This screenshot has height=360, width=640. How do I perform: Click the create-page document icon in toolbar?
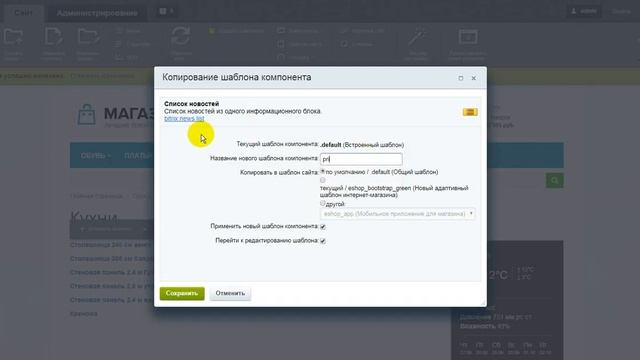53,37
